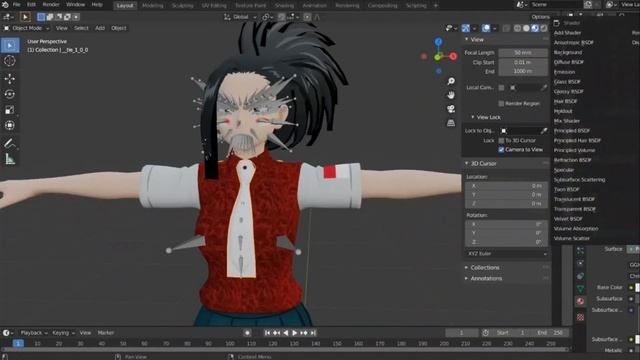640x360 pixels.
Task: Click the Base Color swatch
Action: click(x=638, y=288)
